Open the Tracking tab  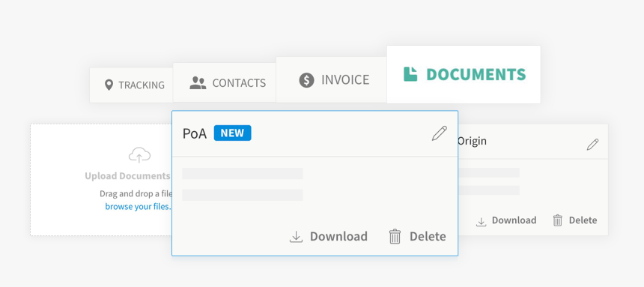tap(132, 85)
